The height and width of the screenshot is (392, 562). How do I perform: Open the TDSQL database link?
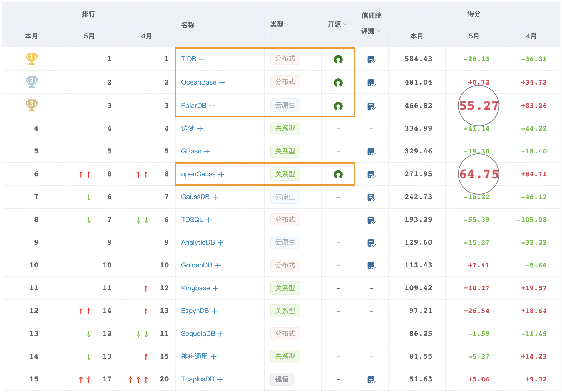(192, 220)
